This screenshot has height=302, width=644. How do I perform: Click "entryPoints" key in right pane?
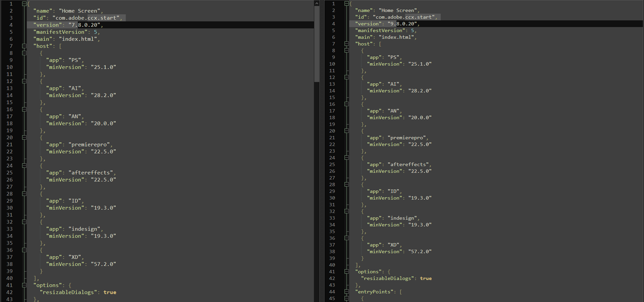(375, 292)
